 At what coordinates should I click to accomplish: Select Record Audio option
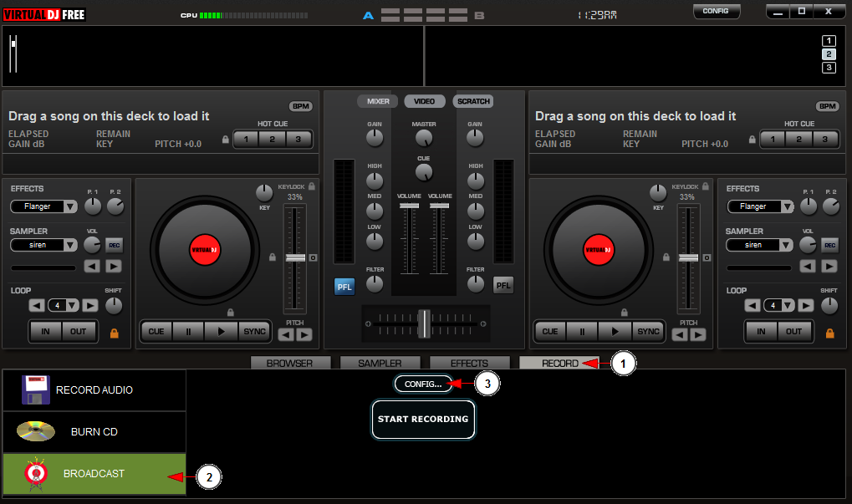(94, 390)
